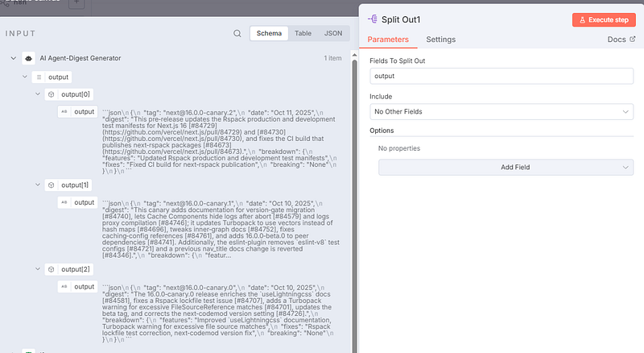Collapse the output[2] item
This screenshot has height=353, width=644.
click(37, 268)
